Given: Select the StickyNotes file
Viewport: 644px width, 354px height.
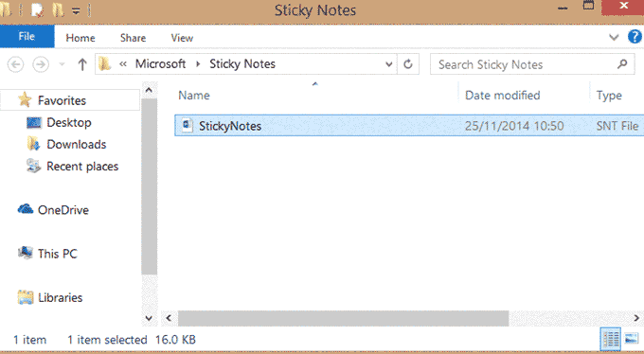Looking at the screenshot, I should [409, 126].
